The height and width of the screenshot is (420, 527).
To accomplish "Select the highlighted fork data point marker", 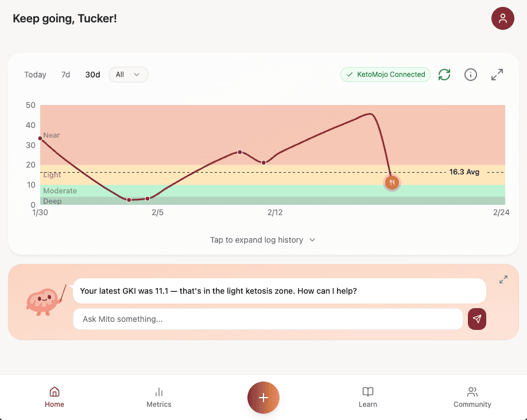I will point(392,182).
